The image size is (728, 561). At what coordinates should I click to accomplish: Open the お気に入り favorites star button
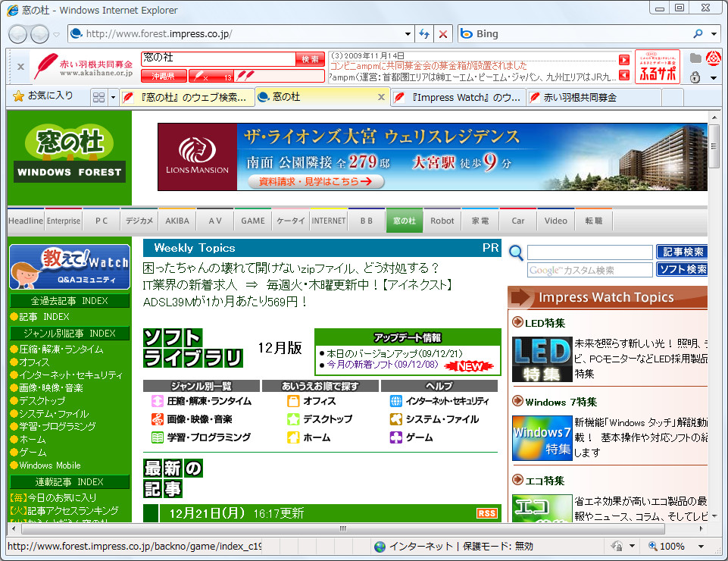tap(42, 96)
